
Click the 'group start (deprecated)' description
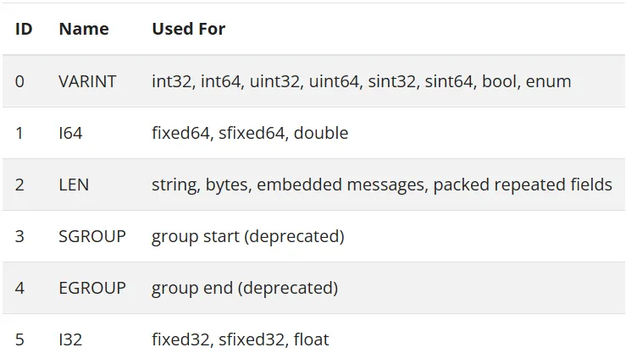click(x=248, y=236)
